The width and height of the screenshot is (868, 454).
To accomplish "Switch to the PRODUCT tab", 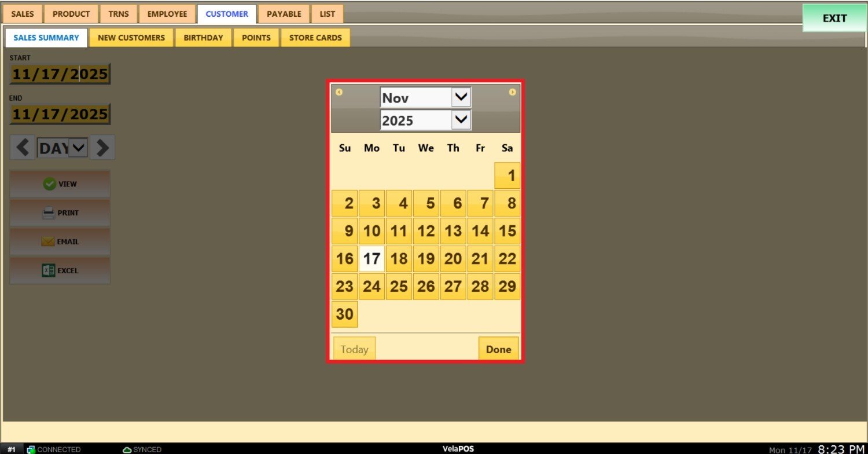I will 71,14.
